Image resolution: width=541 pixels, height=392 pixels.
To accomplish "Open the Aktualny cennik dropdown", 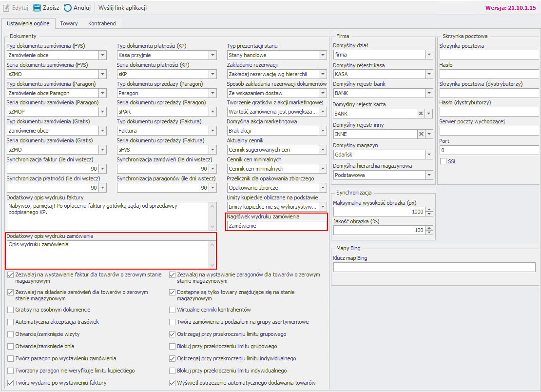I will (x=322, y=150).
